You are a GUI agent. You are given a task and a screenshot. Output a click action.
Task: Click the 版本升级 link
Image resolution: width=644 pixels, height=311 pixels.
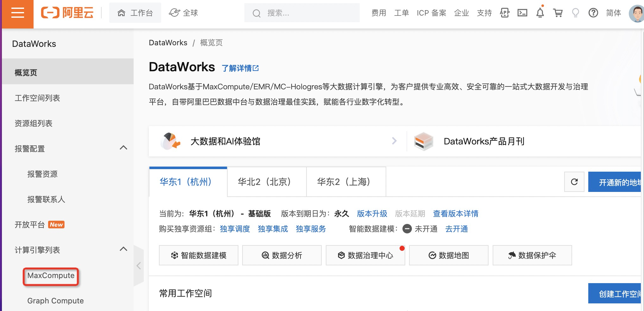pyautogui.click(x=372, y=214)
